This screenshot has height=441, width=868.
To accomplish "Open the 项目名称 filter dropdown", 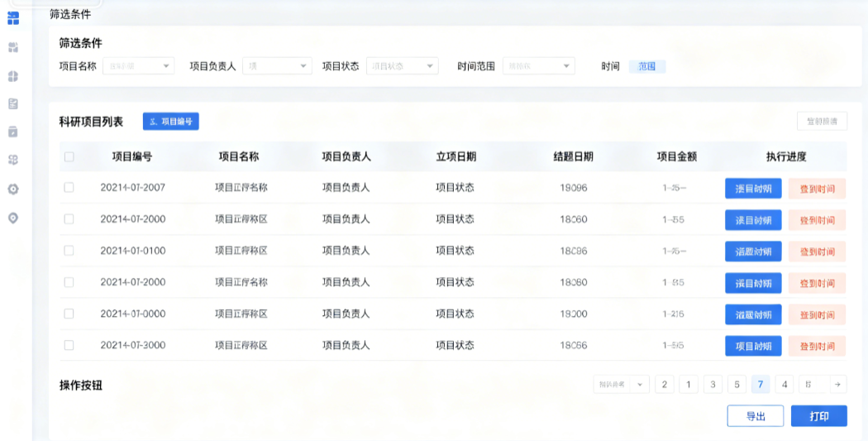I will click(x=138, y=66).
